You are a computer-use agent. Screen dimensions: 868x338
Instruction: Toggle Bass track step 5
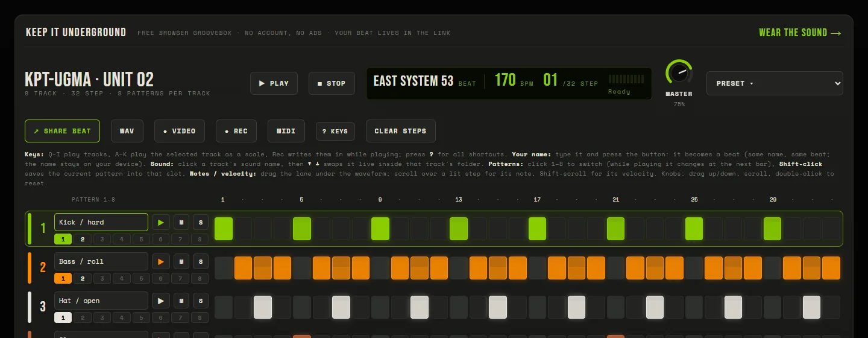coord(302,268)
